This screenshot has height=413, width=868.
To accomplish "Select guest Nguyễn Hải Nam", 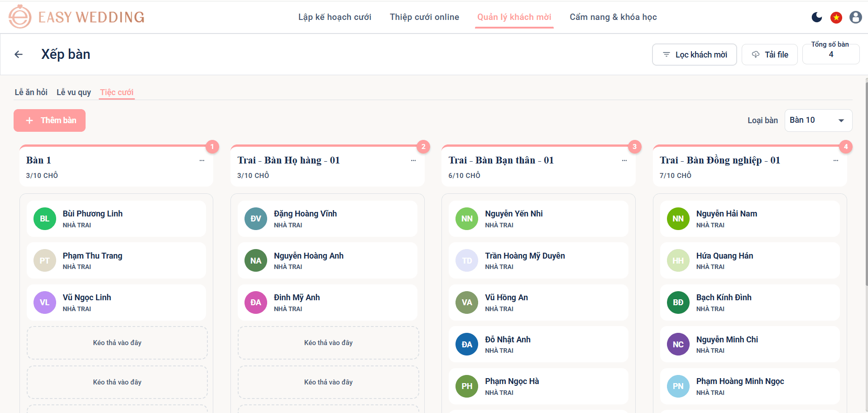I will [x=750, y=219].
